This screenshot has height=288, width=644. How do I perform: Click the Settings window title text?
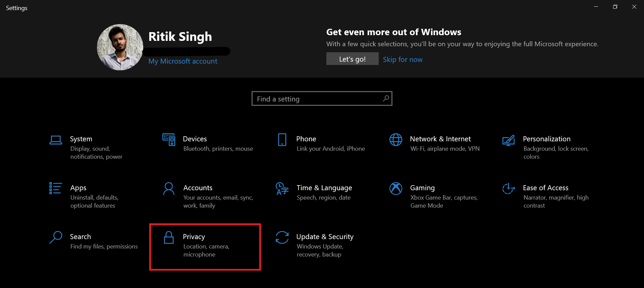pos(16,8)
